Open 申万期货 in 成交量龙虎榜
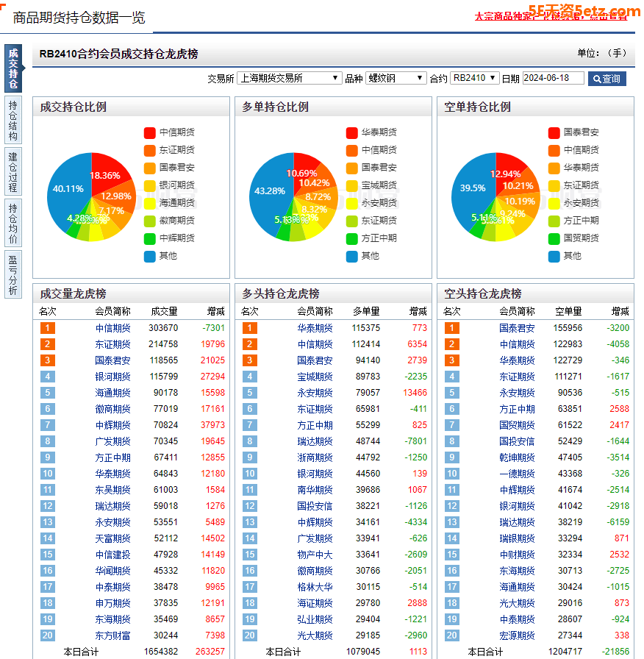The height and width of the screenshot is (659, 644). click(x=112, y=604)
